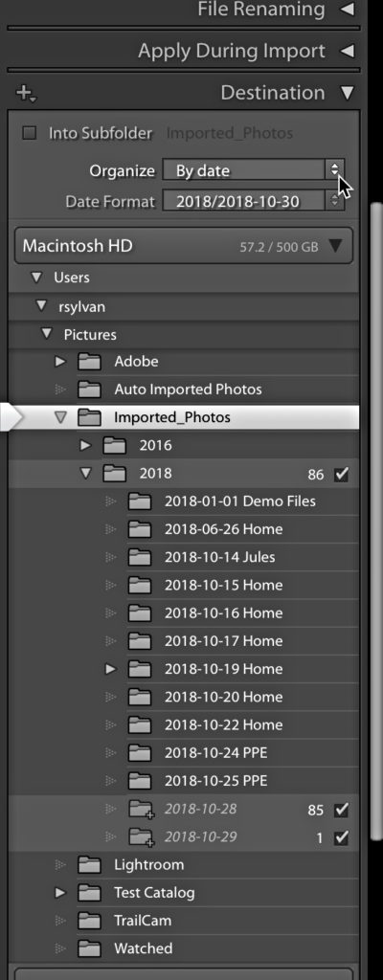Uncheck the 2018-10-28 folder checkbox

(341, 810)
